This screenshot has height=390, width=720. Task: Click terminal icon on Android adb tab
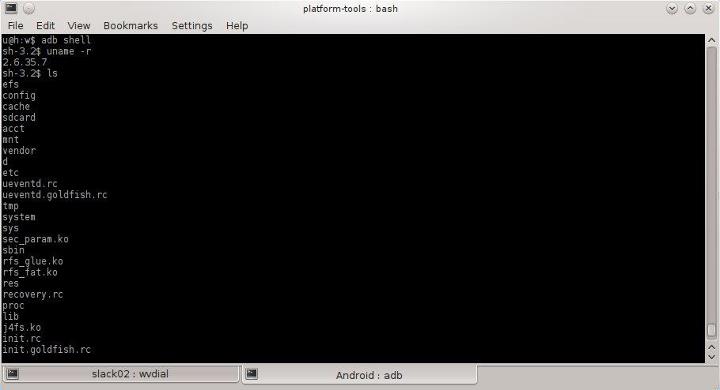pos(252,373)
